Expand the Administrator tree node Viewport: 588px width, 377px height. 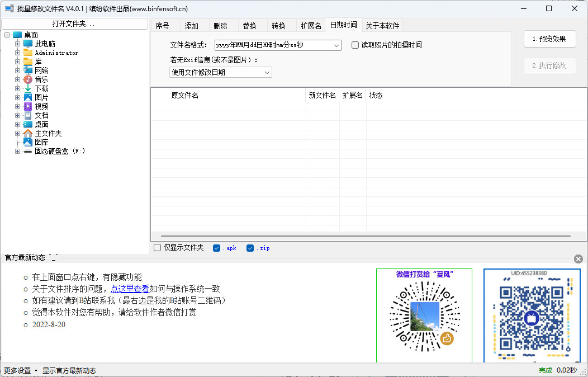pos(18,53)
